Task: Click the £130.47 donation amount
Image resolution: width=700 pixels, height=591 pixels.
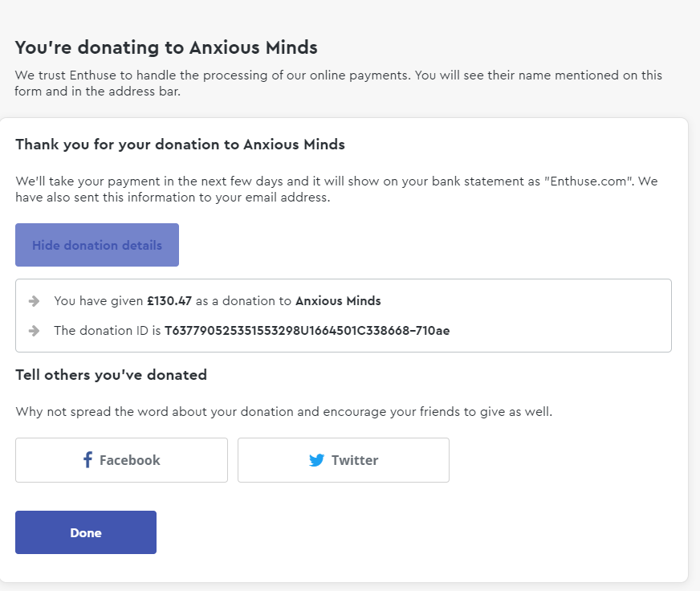Action: [x=169, y=301]
